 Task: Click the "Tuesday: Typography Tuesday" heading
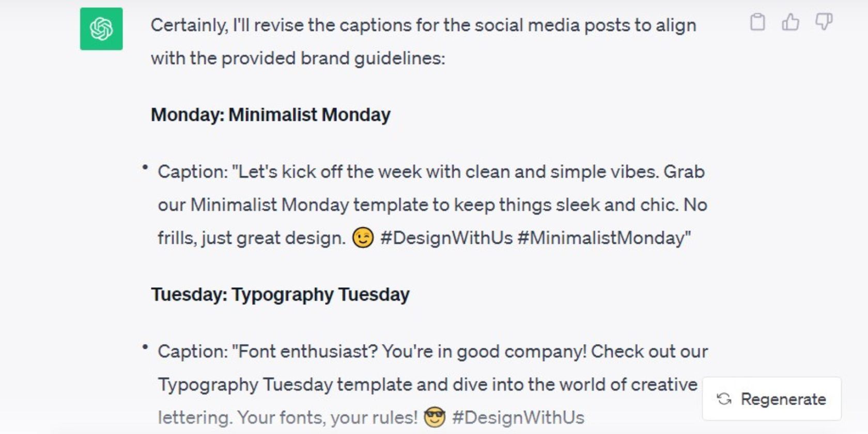click(x=280, y=295)
